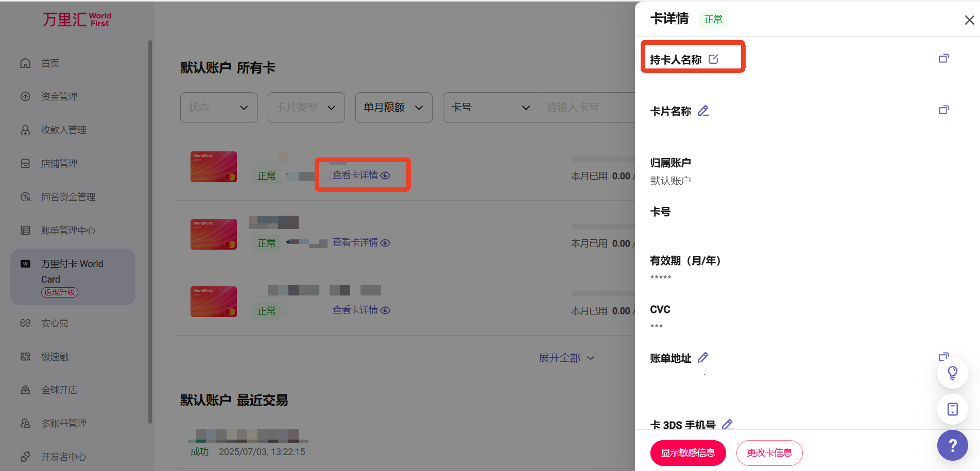Click the 万里汇 WorldFirst logo
Viewport: 980px width, 471px height.
click(77, 20)
